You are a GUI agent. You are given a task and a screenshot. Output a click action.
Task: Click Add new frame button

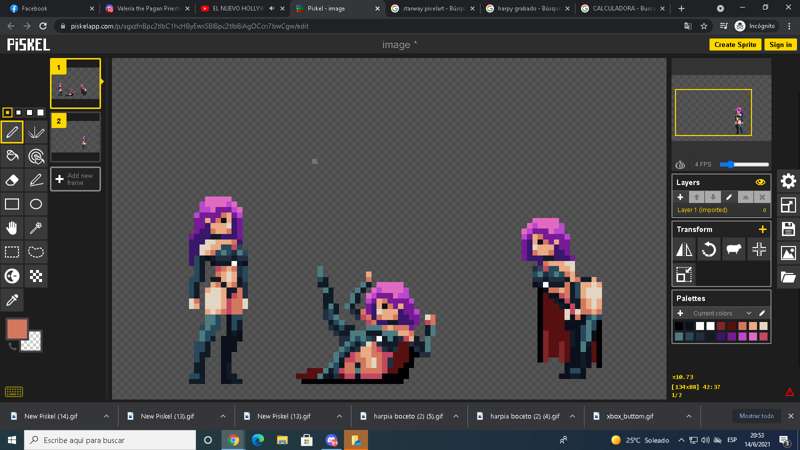point(76,179)
